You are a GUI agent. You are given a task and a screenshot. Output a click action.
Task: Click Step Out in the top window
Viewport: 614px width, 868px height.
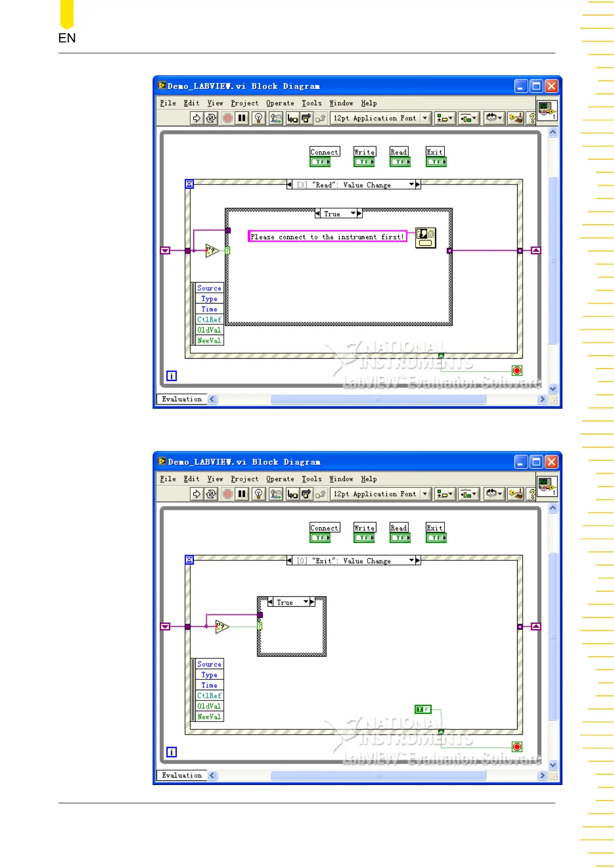[x=320, y=118]
